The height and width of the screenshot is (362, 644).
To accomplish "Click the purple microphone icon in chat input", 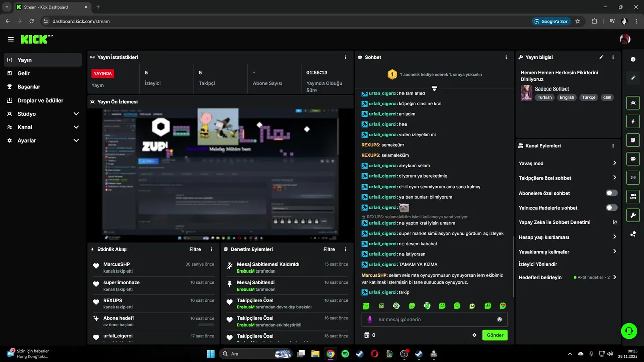I will [370, 319].
